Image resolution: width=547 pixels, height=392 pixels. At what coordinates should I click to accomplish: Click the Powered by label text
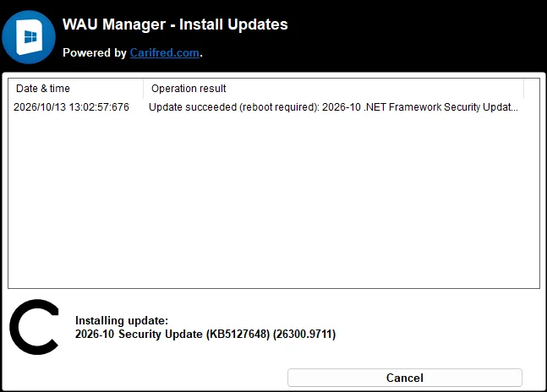coord(95,52)
